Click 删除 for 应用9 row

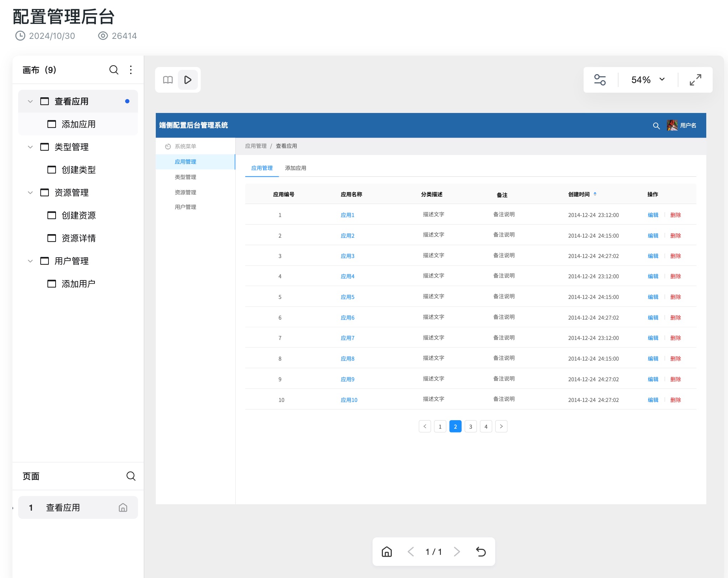pyautogui.click(x=676, y=380)
